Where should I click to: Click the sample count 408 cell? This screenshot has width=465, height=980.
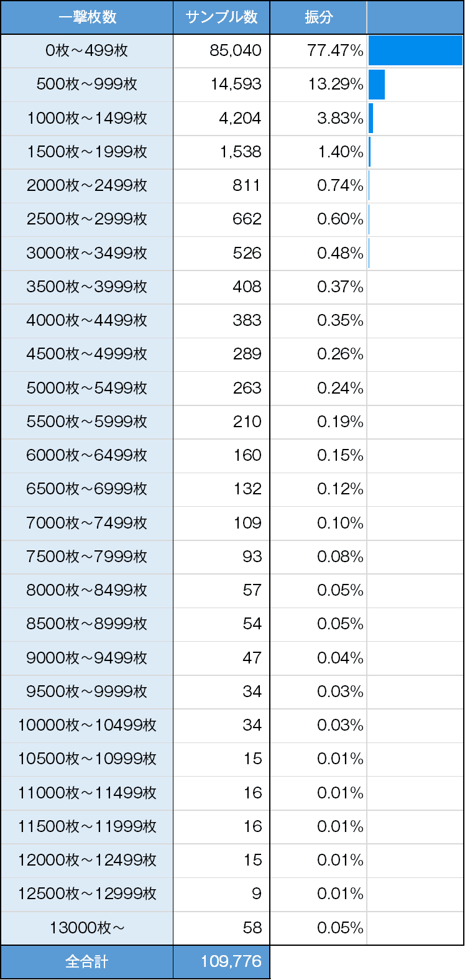pos(221,287)
